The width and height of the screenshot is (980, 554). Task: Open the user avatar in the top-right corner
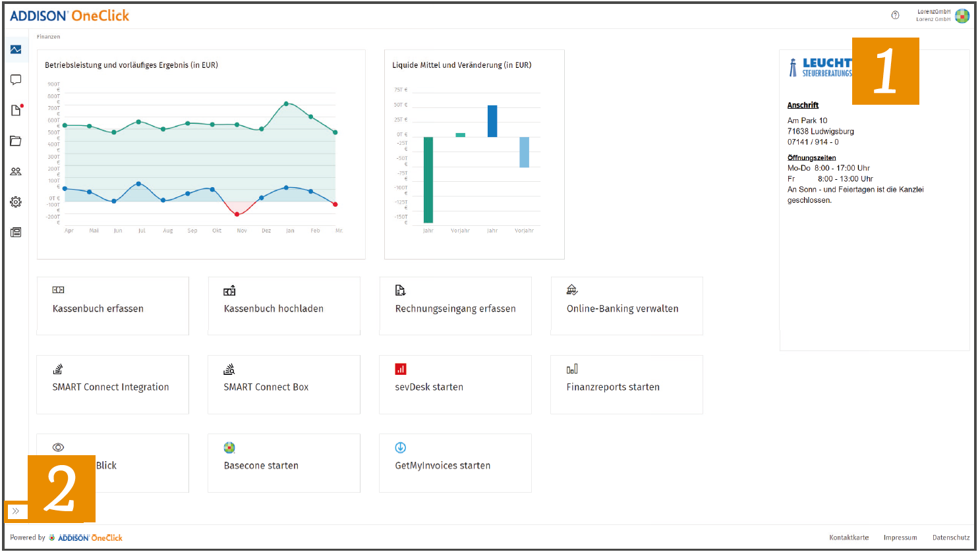(x=962, y=15)
